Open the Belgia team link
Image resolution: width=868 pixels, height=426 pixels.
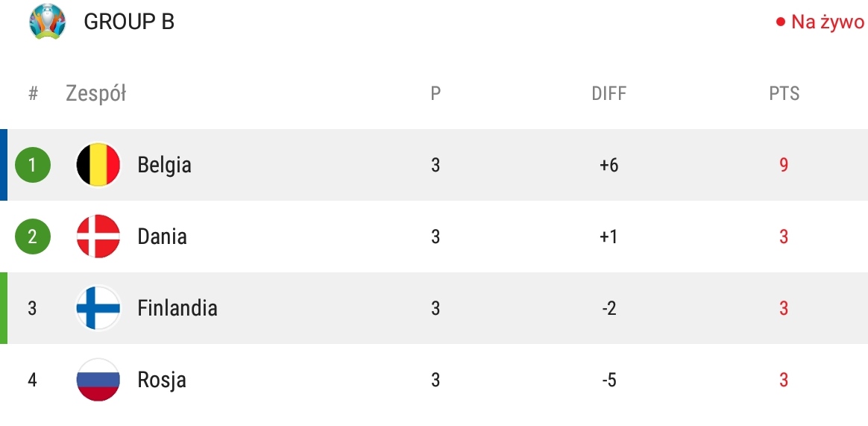pos(164,165)
